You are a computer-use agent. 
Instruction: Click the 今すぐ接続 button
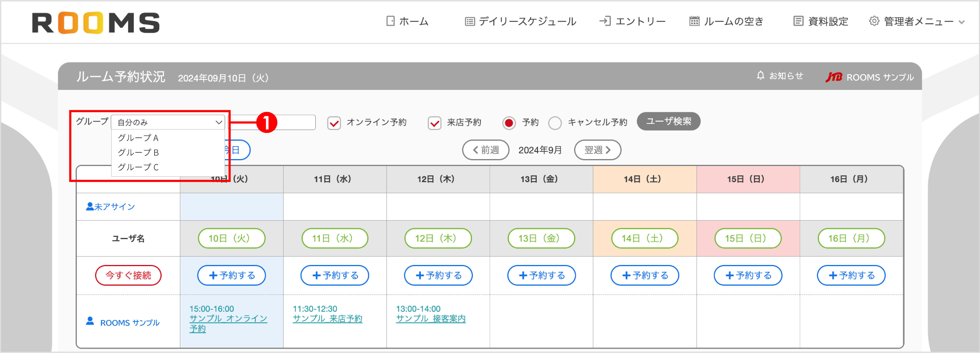click(x=128, y=275)
